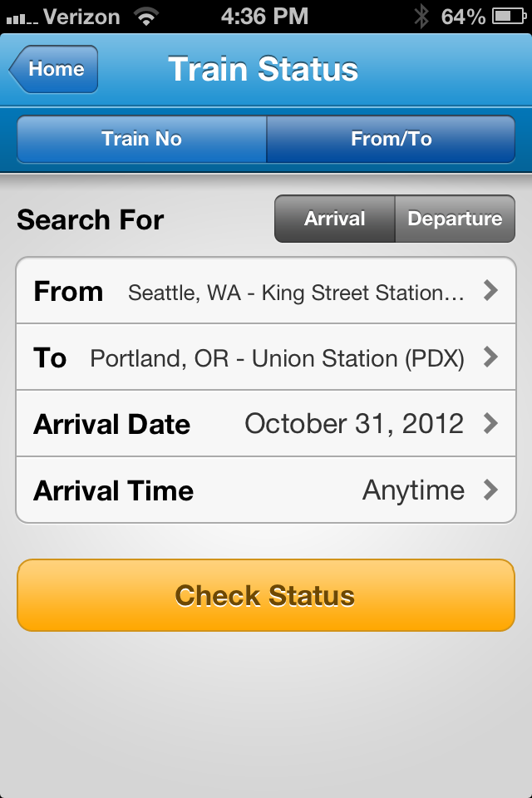Tap the cellular signal bars icon
Screen dimensions: 532x798
point(21,17)
